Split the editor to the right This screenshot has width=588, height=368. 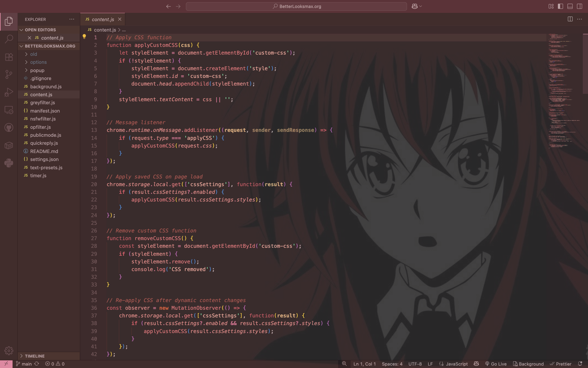click(x=570, y=19)
